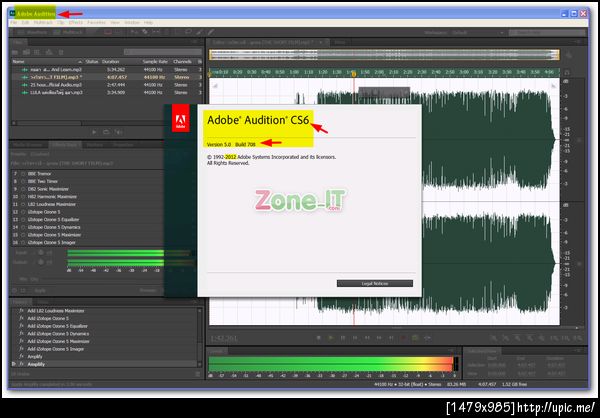The image size is (600, 418).
Task: Select the Move tool in the toolbar
Action: 134,33
